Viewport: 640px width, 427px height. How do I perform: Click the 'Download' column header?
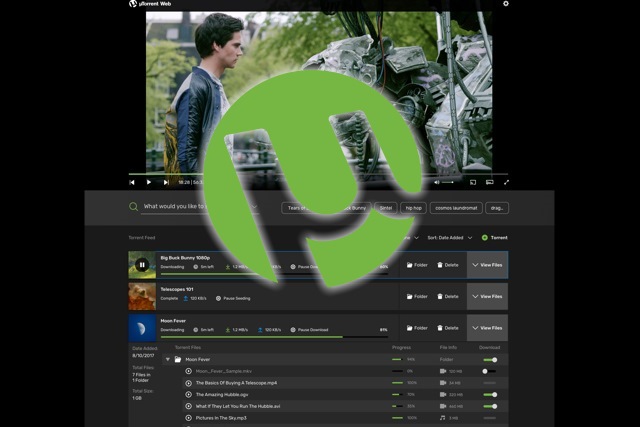489,348
